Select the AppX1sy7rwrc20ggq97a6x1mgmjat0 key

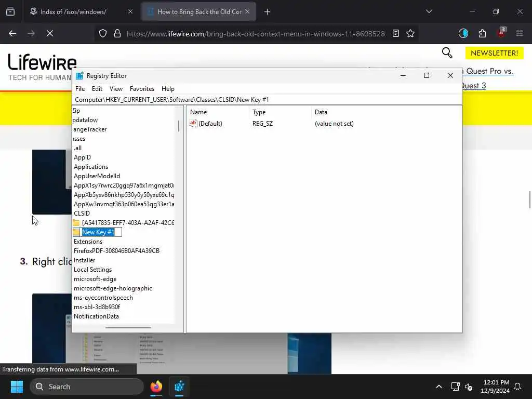click(x=124, y=185)
